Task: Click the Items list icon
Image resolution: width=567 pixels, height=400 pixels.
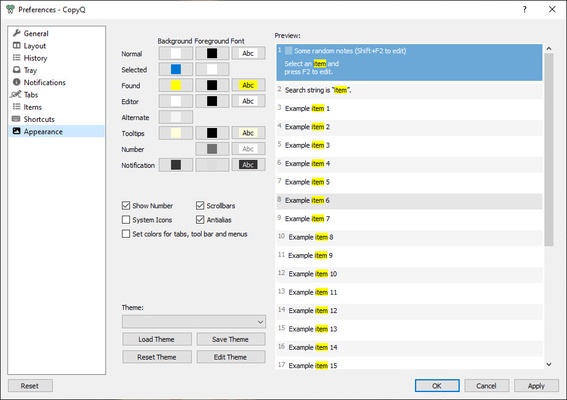Action: 17,107
